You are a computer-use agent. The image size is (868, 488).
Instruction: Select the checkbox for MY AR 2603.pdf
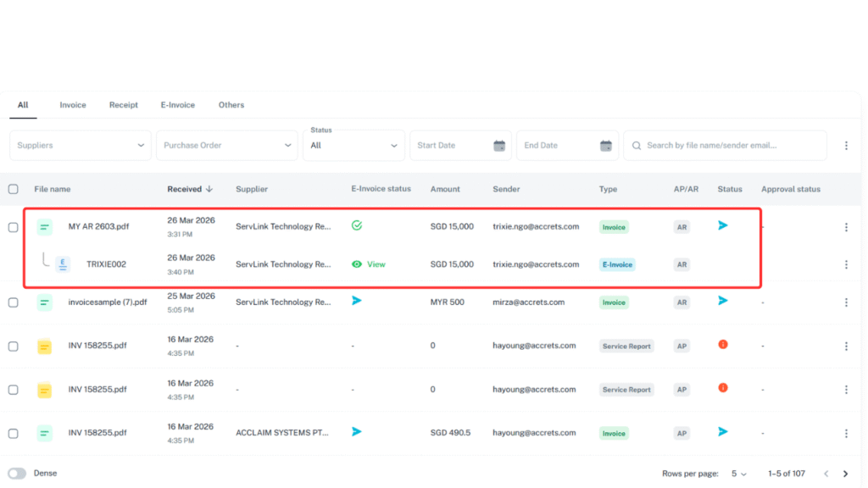click(x=13, y=227)
